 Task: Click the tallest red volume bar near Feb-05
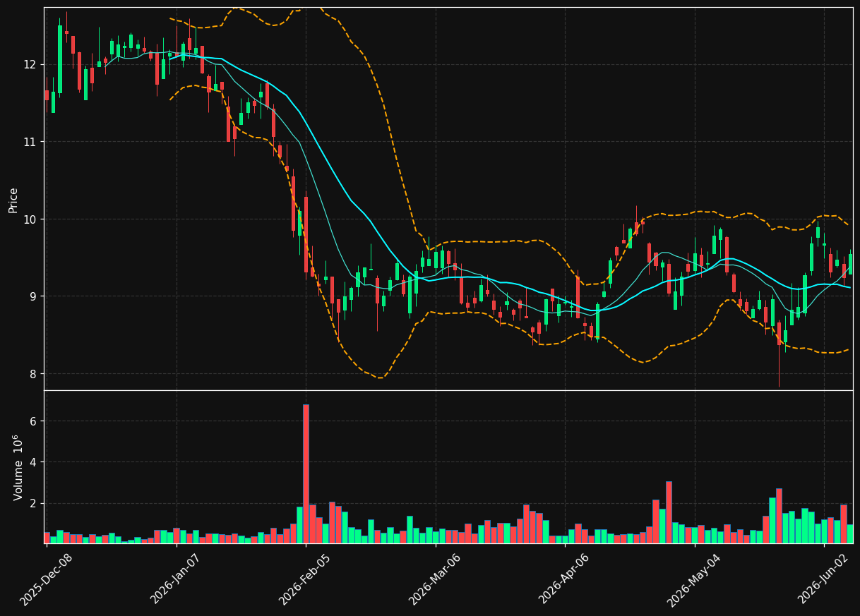tap(306, 473)
